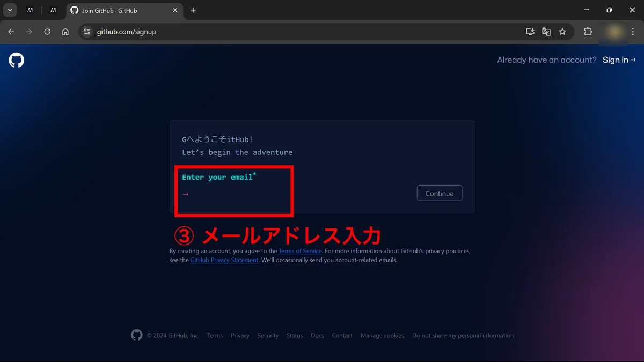Switch to the second pinned M tab
Image resolution: width=644 pixels, height=362 pixels.
(53, 10)
